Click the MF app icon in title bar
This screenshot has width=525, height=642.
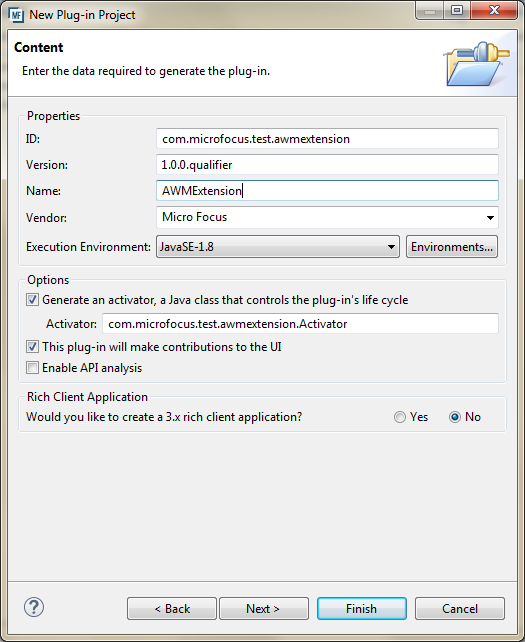[16, 15]
